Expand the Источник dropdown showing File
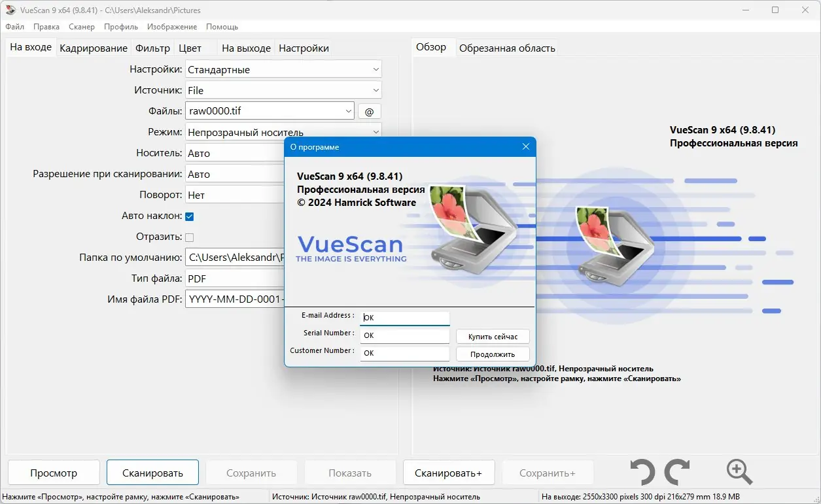The height and width of the screenshot is (504, 821). click(283, 90)
